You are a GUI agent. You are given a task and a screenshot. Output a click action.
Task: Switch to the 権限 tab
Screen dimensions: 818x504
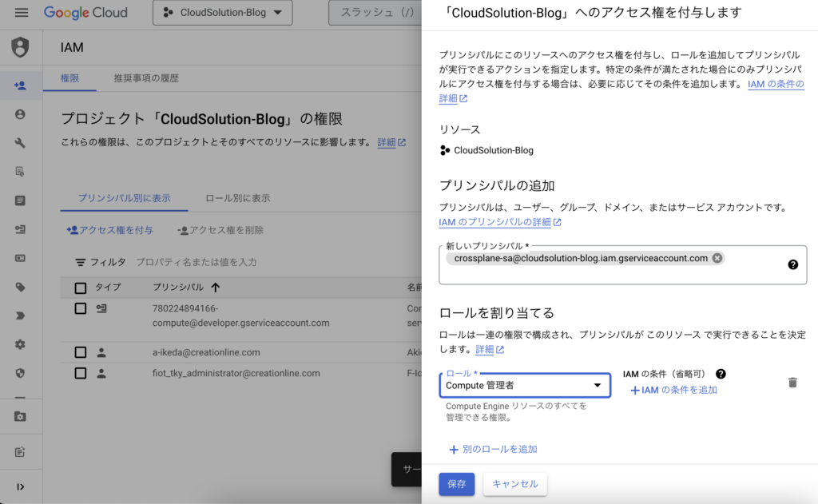coord(69,78)
